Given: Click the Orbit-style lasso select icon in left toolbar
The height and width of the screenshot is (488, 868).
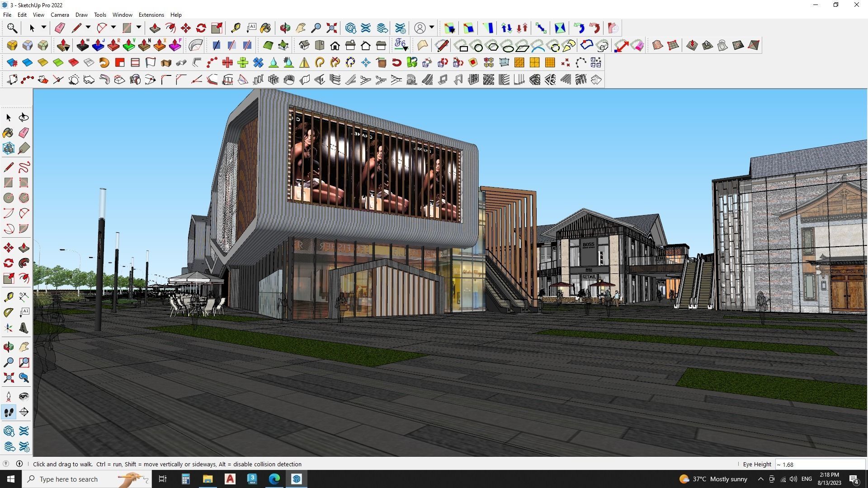Looking at the screenshot, I should pyautogui.click(x=24, y=117).
